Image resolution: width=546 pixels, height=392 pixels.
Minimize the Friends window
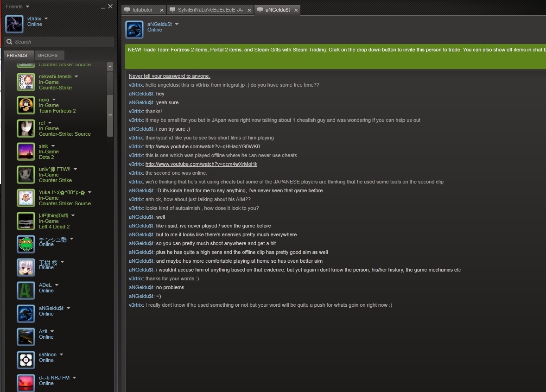103,7
